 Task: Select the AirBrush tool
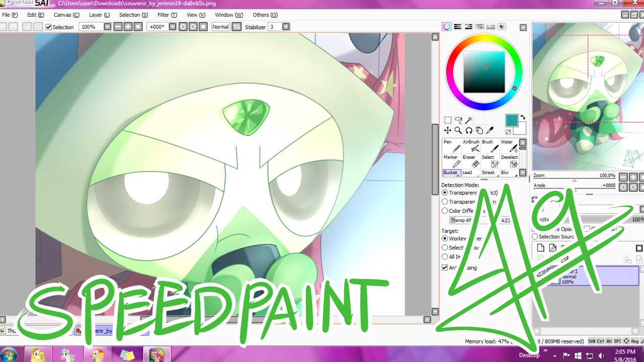click(471, 146)
